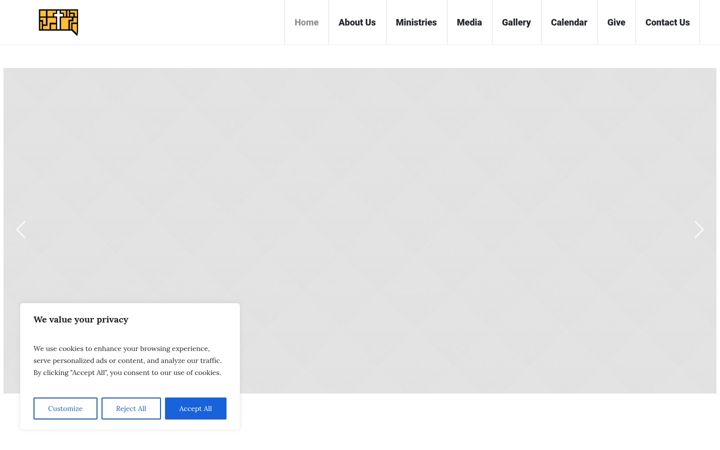Click the cookie consent description text
This screenshot has height=450, width=720.
pos(127,360)
